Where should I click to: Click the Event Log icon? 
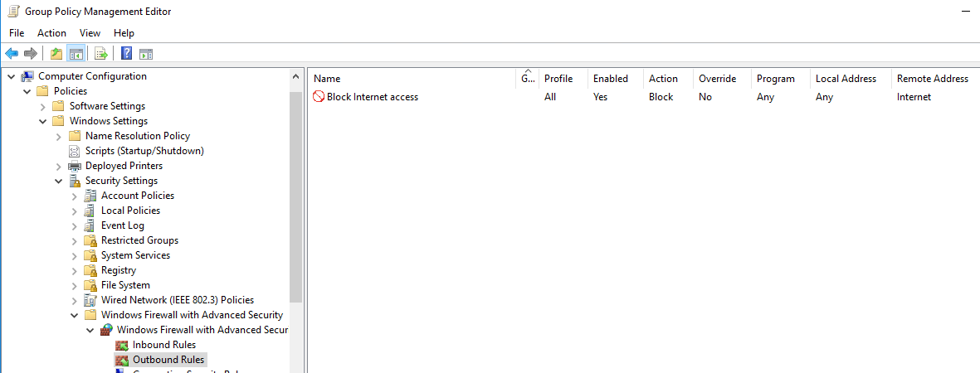coord(90,225)
